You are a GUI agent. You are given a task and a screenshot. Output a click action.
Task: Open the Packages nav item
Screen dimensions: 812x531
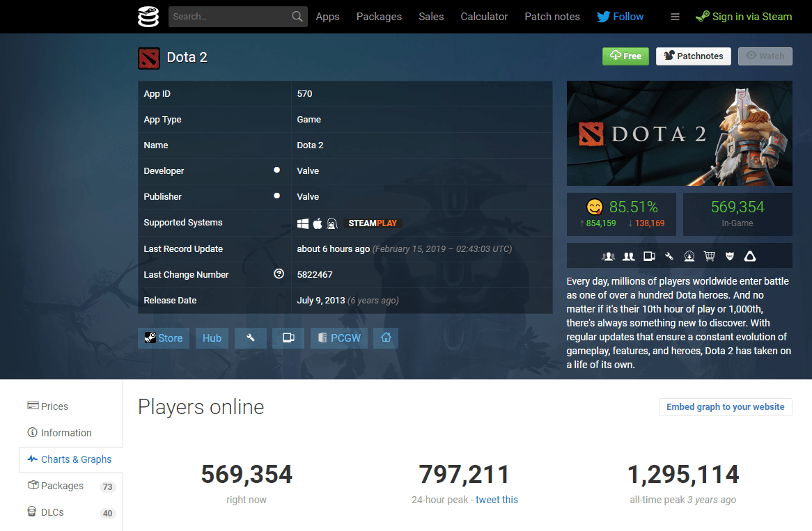point(379,17)
